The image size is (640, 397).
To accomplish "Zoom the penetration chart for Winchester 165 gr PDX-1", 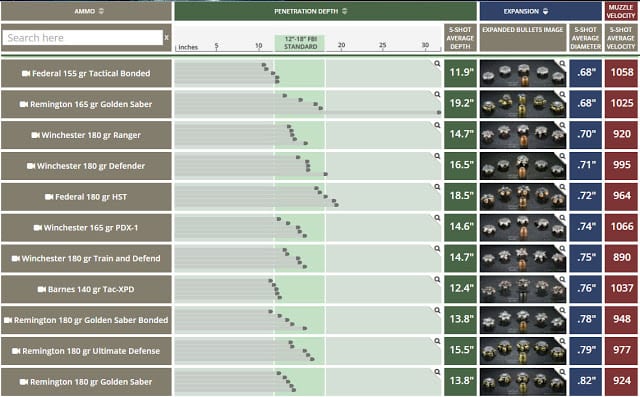I will pyautogui.click(x=437, y=218).
